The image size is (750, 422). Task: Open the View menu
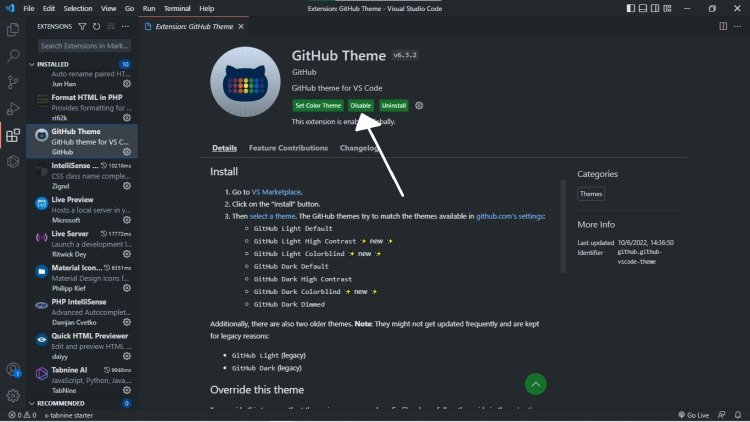[x=109, y=8]
